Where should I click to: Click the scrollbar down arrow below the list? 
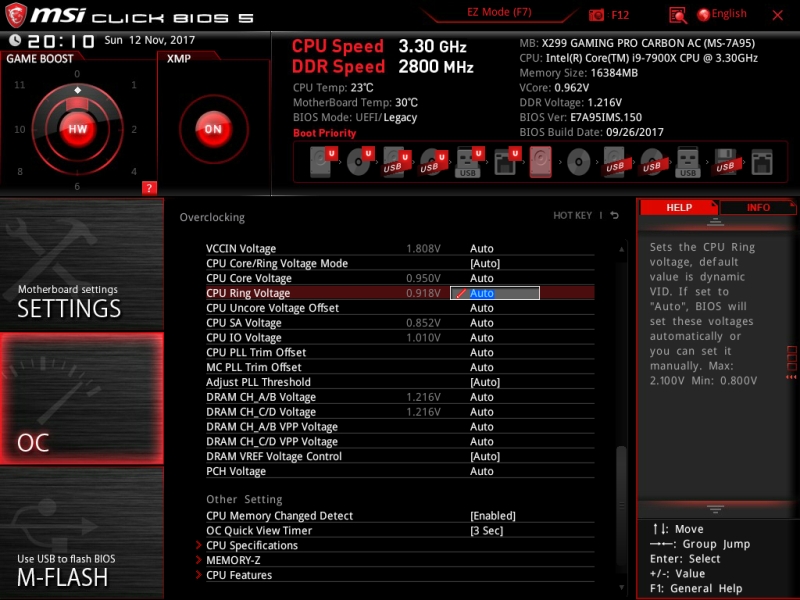[621, 588]
